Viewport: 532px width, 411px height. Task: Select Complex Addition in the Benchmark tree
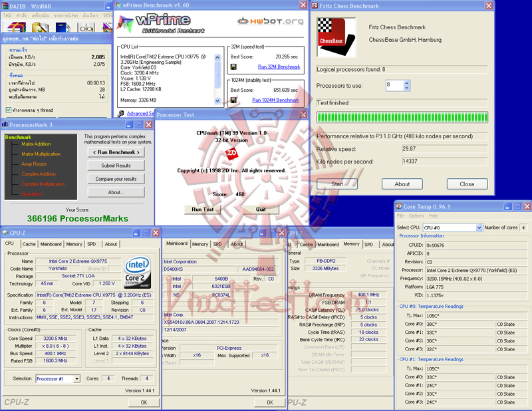tap(39, 174)
